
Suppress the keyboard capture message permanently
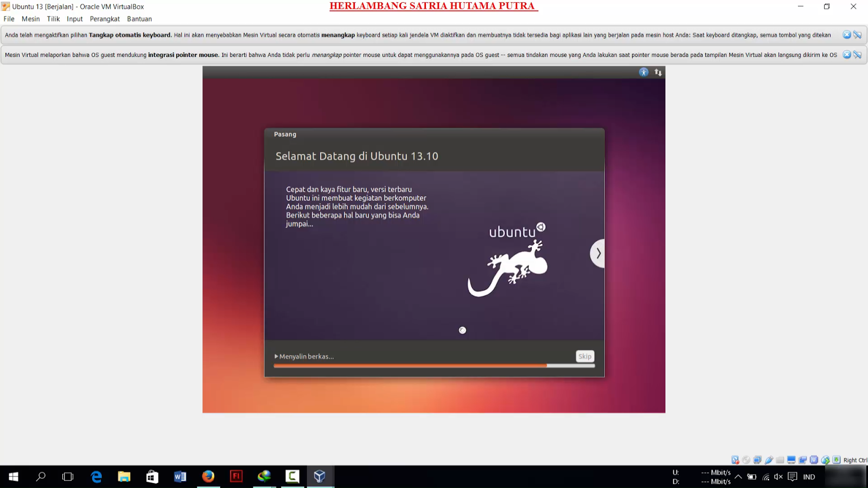[858, 35]
